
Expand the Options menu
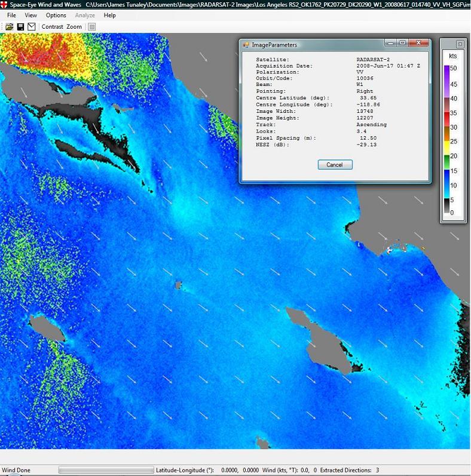click(x=56, y=15)
